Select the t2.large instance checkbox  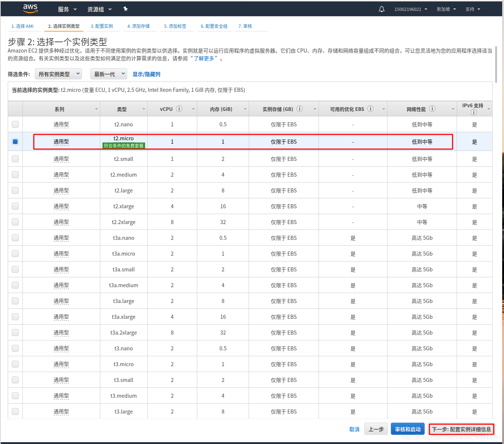coord(15,190)
